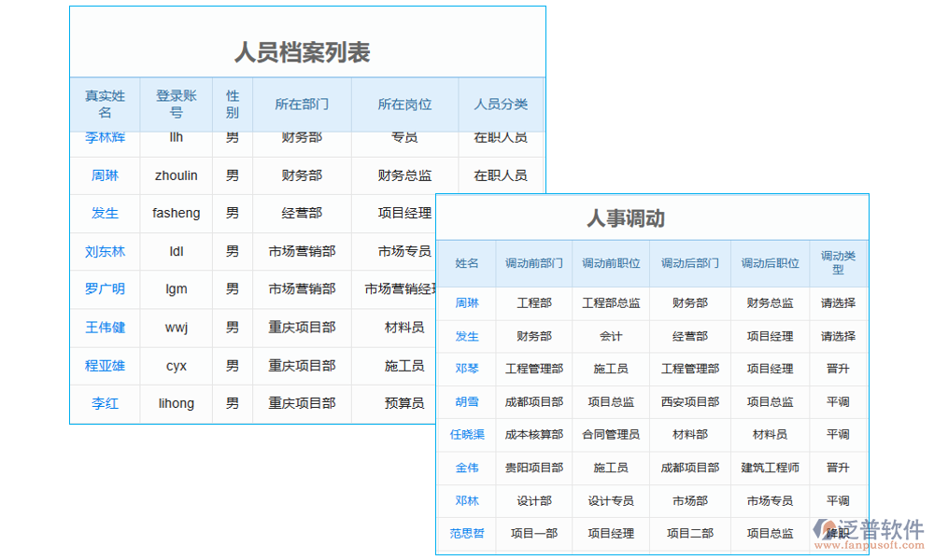Open 周琳 link in 人事调动 table
This screenshot has width=934, height=560.
pos(467,303)
